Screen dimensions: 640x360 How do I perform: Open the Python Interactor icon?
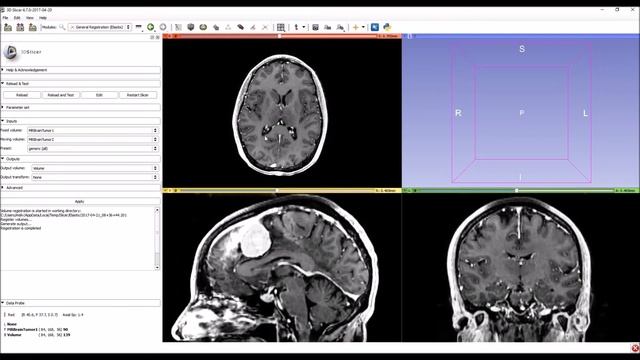tap(387, 27)
